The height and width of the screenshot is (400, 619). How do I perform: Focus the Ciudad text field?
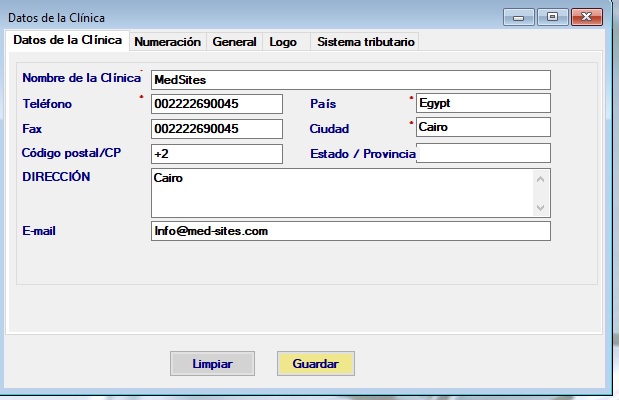pyautogui.click(x=483, y=127)
